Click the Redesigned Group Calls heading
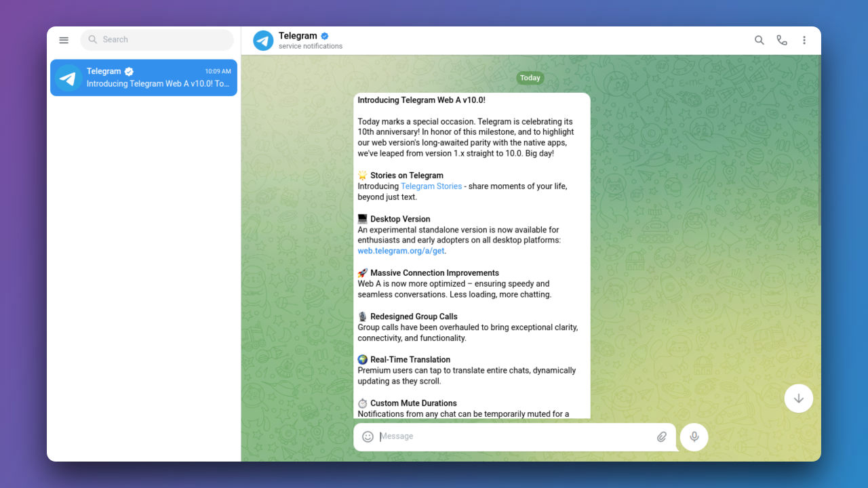The image size is (868, 488). [x=414, y=317]
